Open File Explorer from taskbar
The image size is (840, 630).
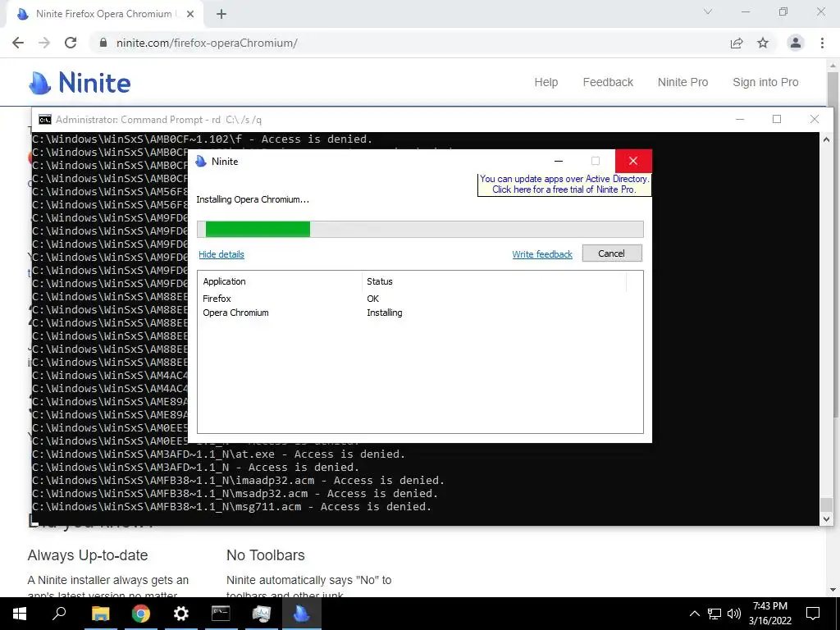[x=100, y=614]
